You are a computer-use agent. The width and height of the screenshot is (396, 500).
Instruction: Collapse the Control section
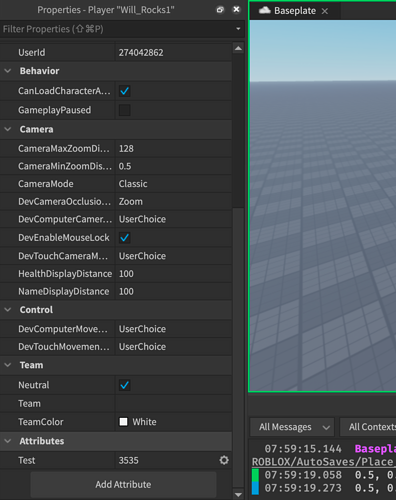pos(8,310)
